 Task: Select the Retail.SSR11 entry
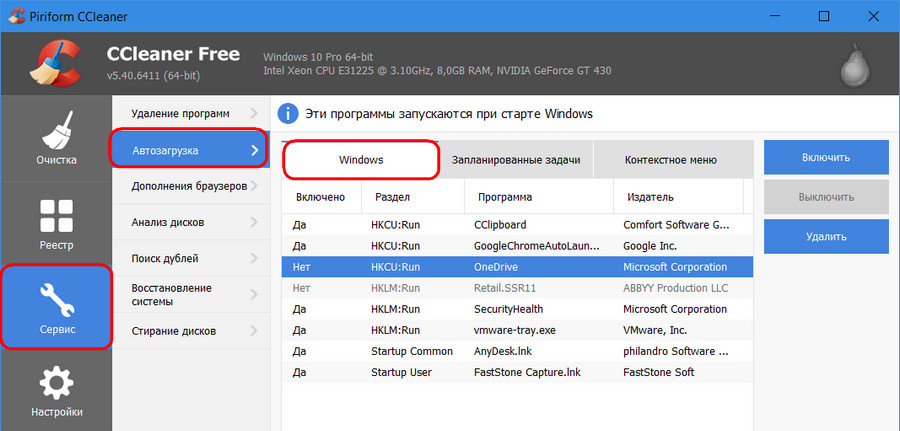[x=517, y=288]
